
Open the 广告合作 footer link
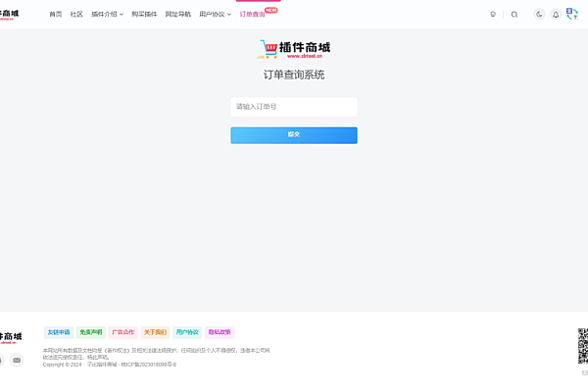coord(123,332)
